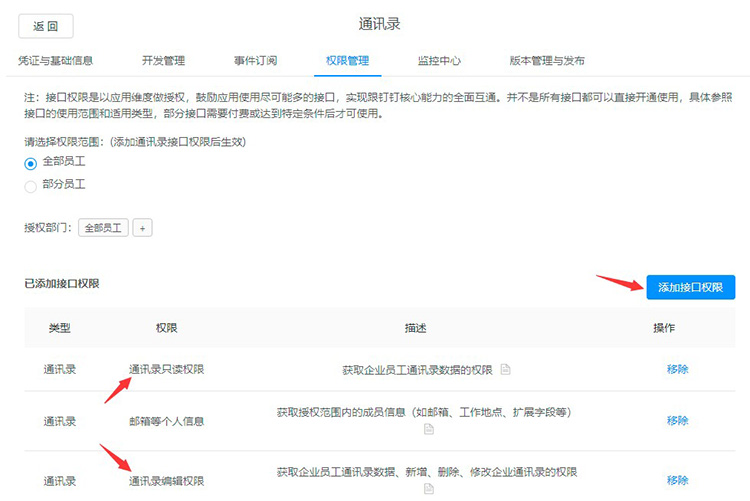This screenshot has height=501, width=750.
Task: Click description starting 获取授权范围内的成员信息
Action: tap(424, 412)
